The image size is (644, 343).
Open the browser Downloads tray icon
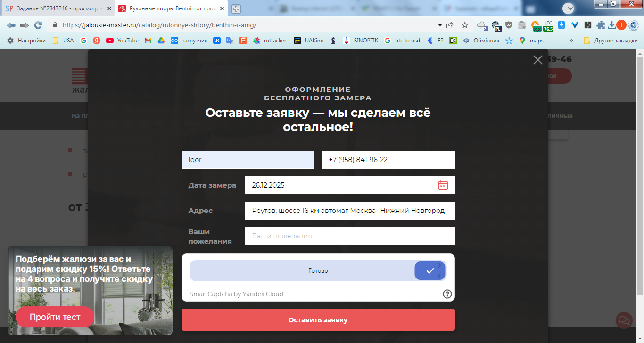tap(612, 25)
